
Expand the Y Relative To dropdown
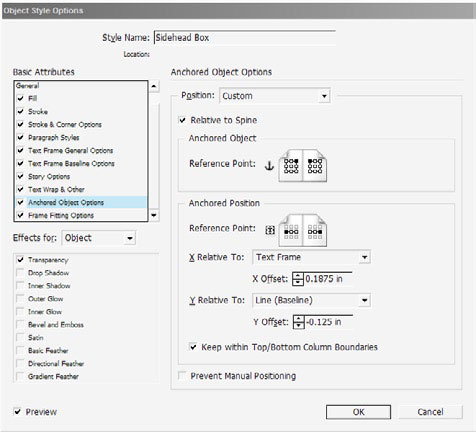pyautogui.click(x=311, y=300)
